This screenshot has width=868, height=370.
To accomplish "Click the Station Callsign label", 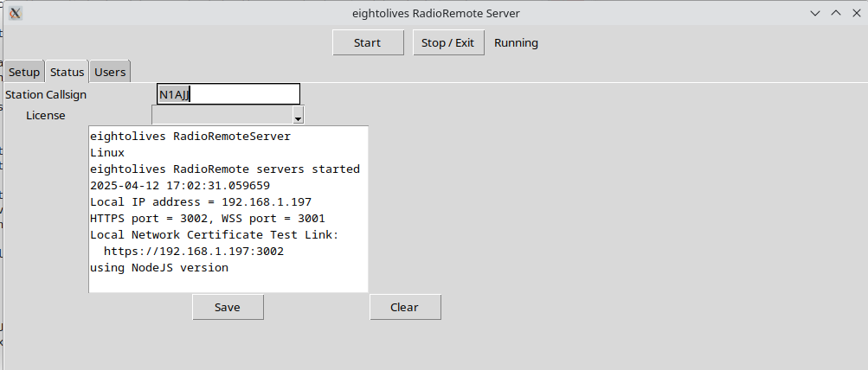I will (46, 94).
